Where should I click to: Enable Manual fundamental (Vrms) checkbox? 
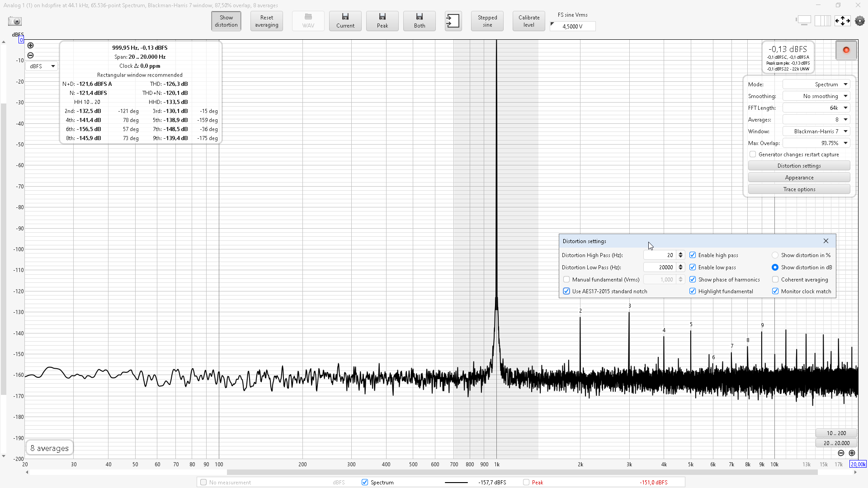pyautogui.click(x=566, y=279)
